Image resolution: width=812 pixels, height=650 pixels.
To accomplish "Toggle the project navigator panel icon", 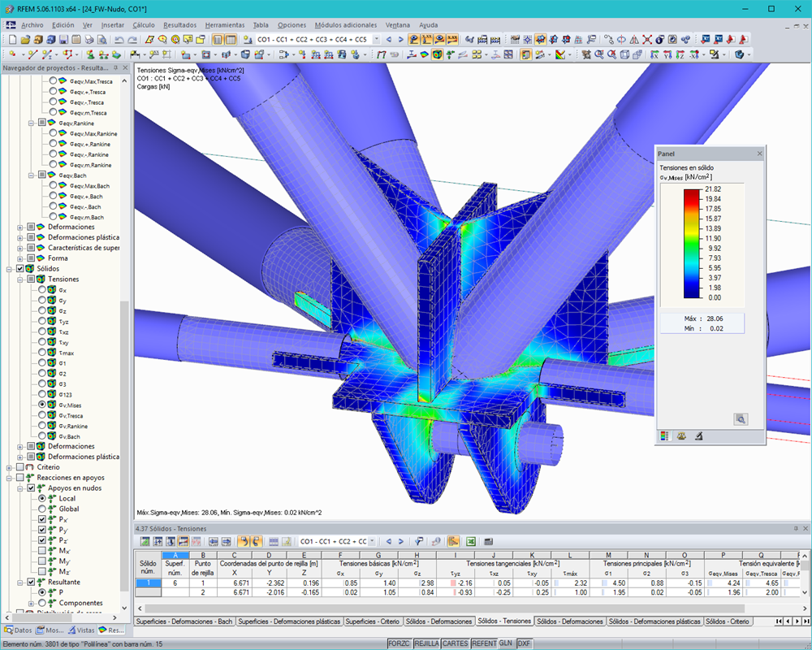I will [x=218, y=39].
